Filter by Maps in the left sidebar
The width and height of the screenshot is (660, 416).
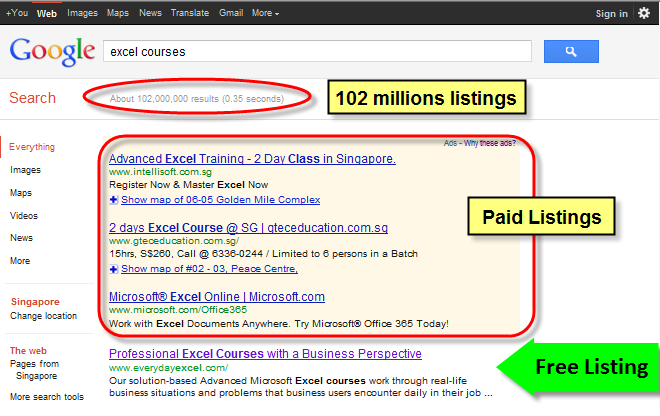(21, 193)
